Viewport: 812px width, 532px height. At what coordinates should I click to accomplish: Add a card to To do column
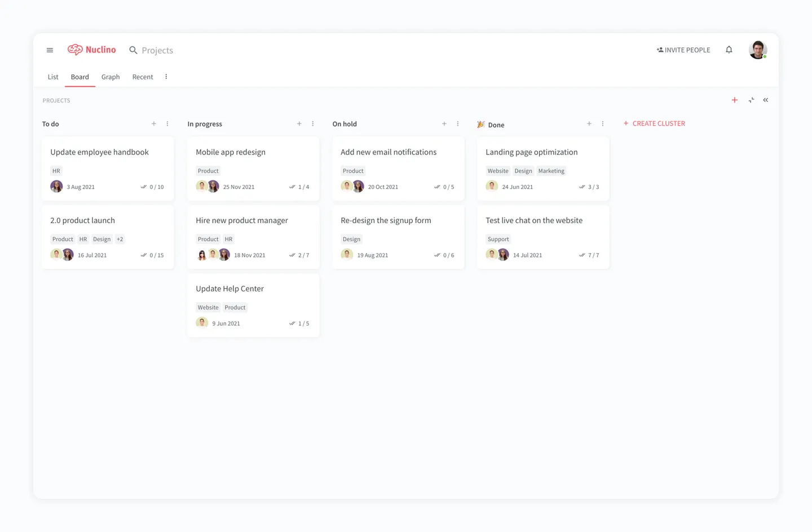[154, 123]
